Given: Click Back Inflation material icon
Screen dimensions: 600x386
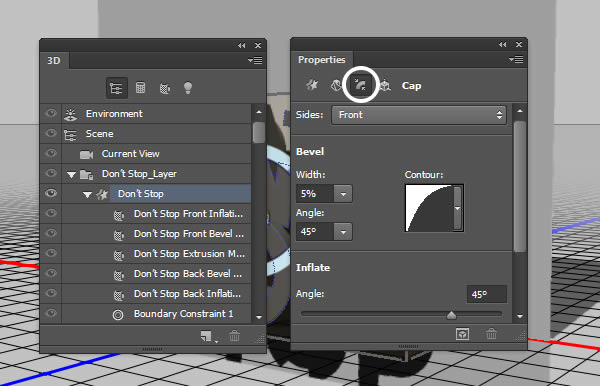Looking at the screenshot, I should pos(119,295).
